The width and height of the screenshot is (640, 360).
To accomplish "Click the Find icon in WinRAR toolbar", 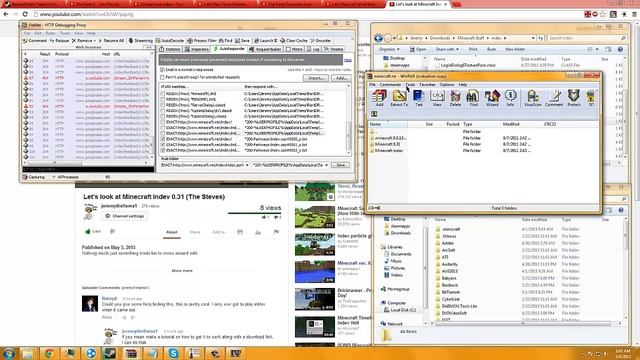I will click(473, 98).
